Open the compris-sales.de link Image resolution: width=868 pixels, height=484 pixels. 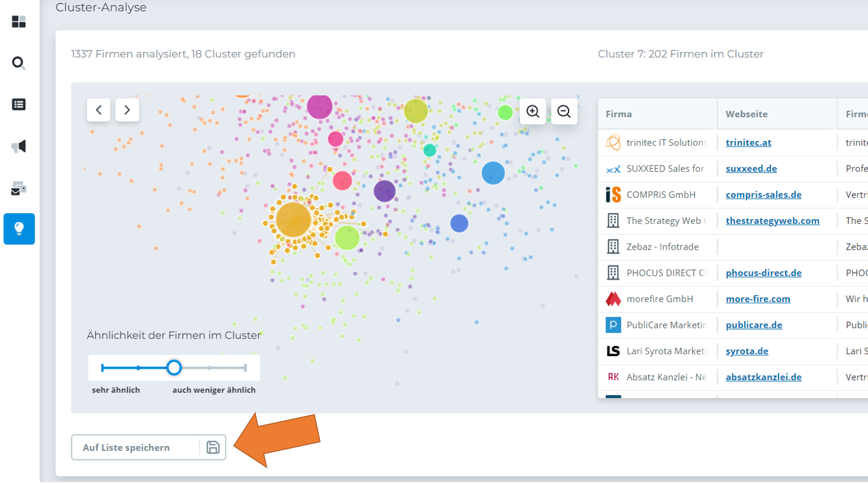[764, 195]
